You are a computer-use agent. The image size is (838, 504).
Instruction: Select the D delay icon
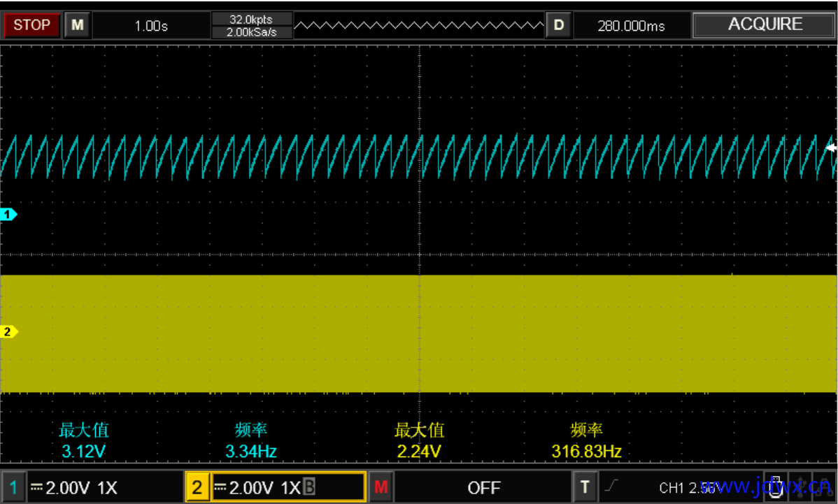pos(559,25)
